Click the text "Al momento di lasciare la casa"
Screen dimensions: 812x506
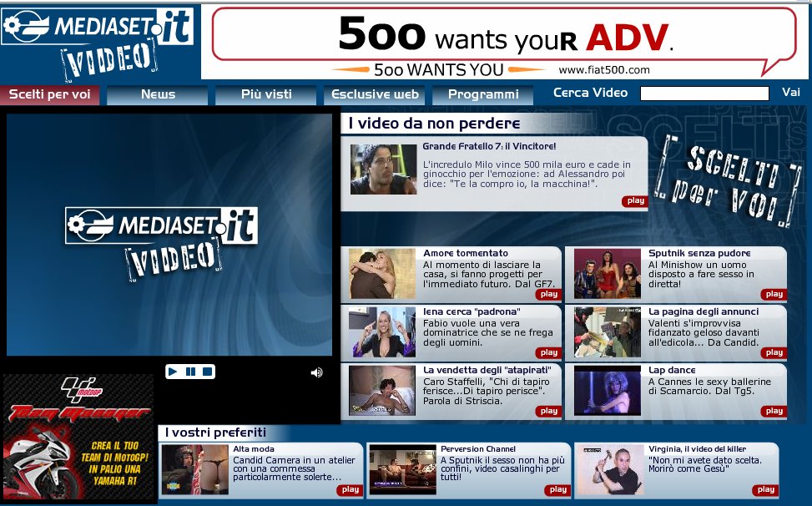click(489, 274)
